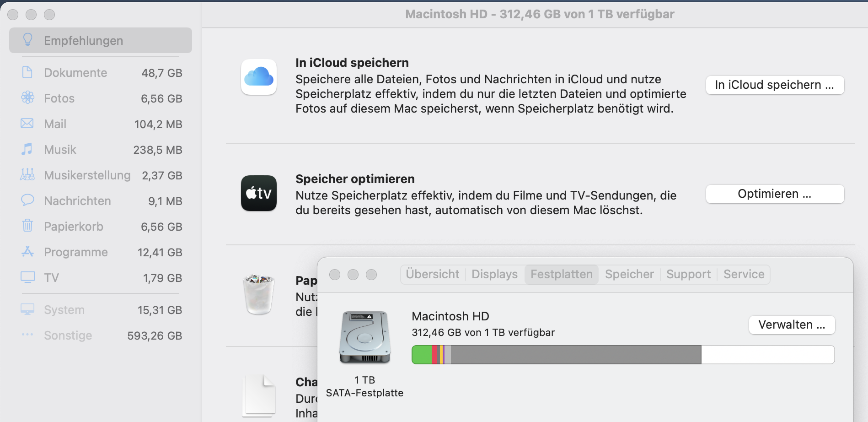Click the Papierkorb trash icon in sidebar
Screen dimensions: 868x422
(27, 226)
